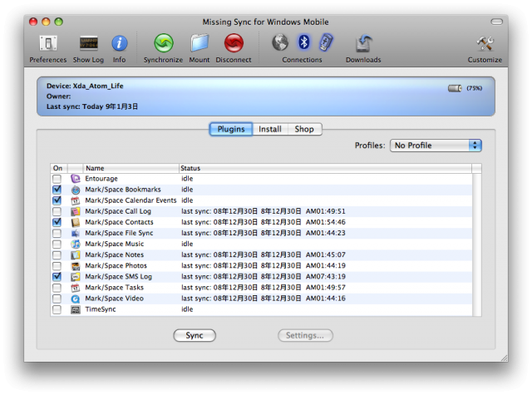
Task: Open the Preferences toolbar icon
Action: [48, 43]
